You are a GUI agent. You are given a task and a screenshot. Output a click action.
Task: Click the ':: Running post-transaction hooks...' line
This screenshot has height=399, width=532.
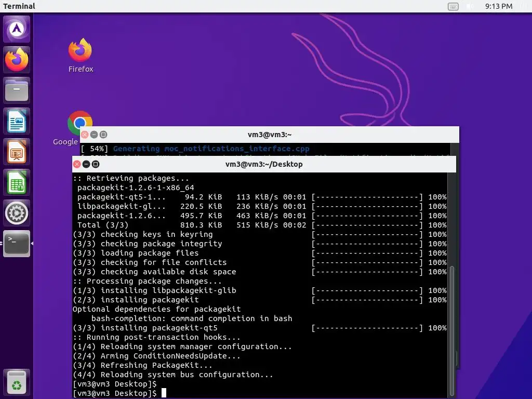(x=156, y=337)
